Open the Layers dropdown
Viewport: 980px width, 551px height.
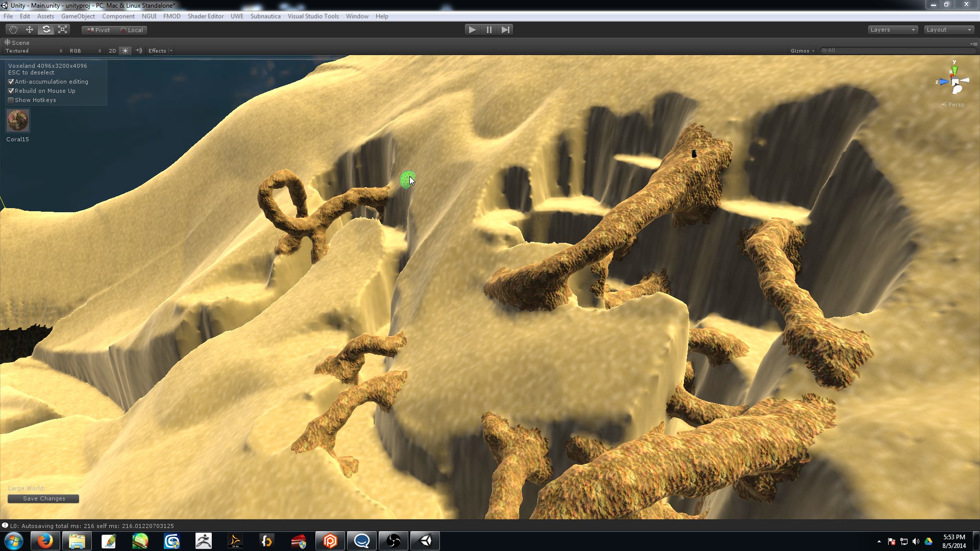pos(892,30)
